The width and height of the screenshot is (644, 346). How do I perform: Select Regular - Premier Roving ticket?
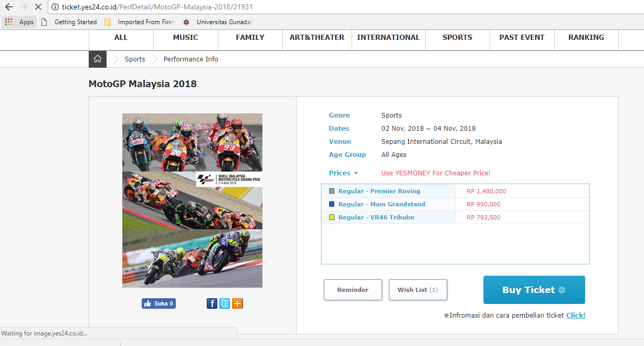(379, 191)
